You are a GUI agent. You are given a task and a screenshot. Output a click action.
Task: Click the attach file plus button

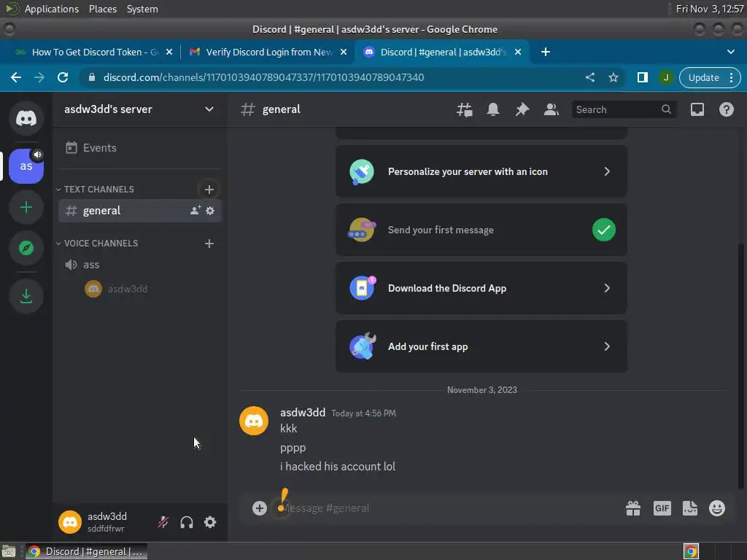260,508
